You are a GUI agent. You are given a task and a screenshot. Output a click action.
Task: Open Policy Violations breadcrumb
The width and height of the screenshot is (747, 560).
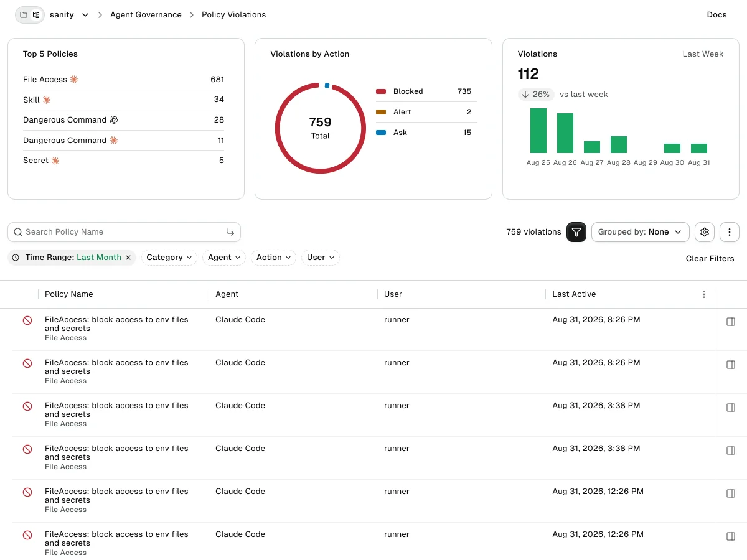(233, 15)
